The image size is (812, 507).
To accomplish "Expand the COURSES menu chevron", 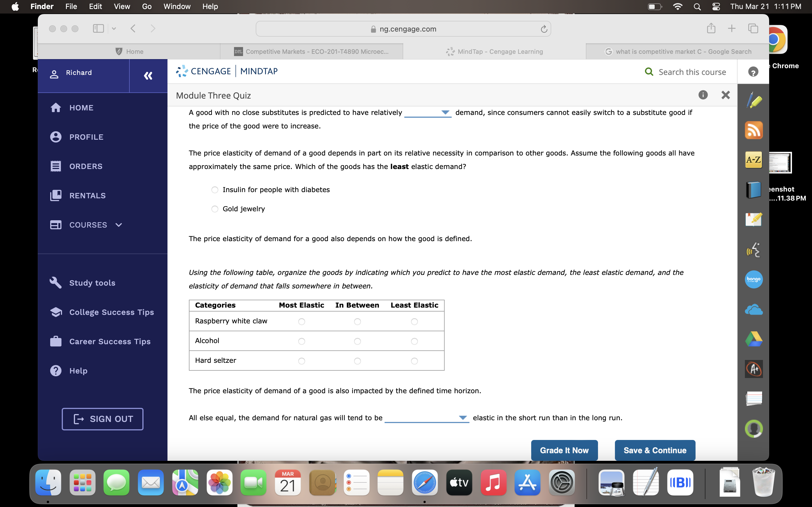I will 119,225.
